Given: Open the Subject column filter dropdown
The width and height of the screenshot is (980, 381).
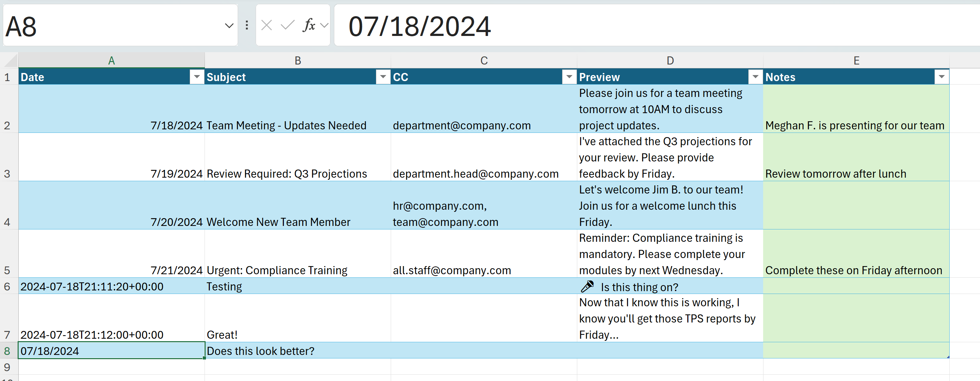Looking at the screenshot, I should pyautogui.click(x=383, y=77).
